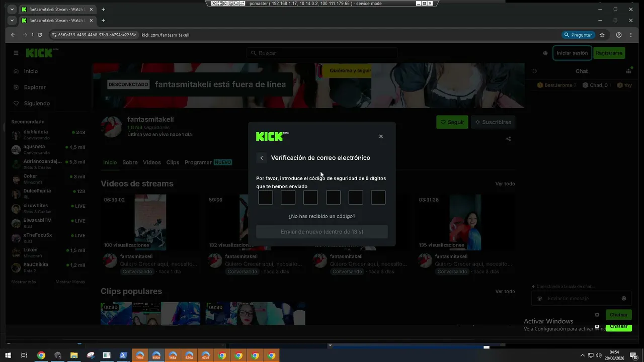Click the last security code digit box
Viewport: 644px width, 362px height.
pyautogui.click(x=378, y=198)
